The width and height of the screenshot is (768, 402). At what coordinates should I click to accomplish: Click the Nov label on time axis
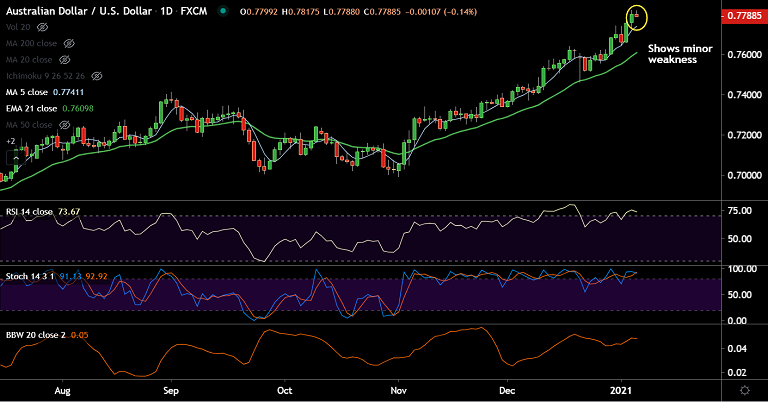click(398, 391)
